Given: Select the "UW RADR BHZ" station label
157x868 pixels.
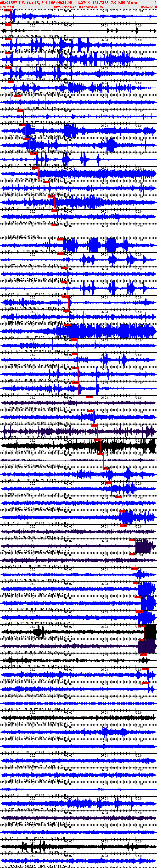Looking at the screenshot, I should [12, 566].
